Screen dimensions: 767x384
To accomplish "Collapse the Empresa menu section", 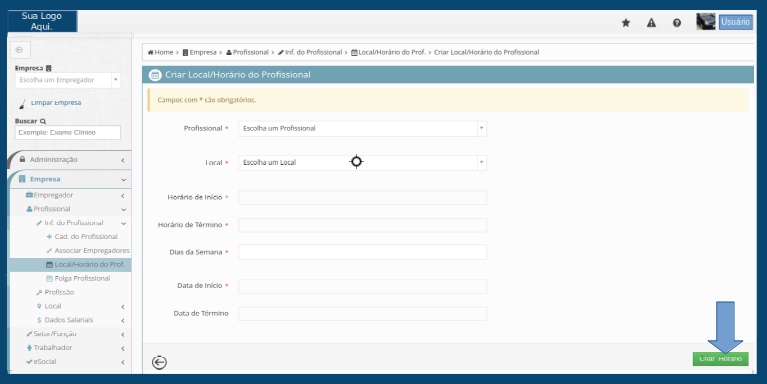I will click(70, 179).
